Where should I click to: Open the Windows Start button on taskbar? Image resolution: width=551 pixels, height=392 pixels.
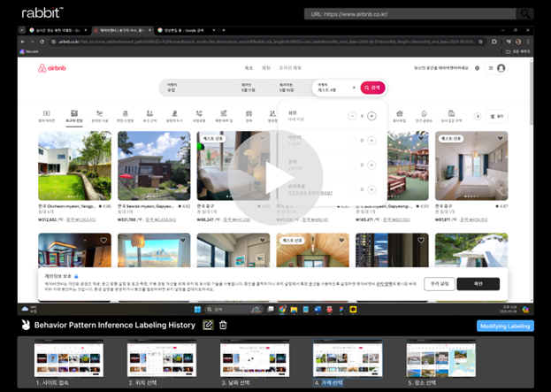tap(197, 310)
